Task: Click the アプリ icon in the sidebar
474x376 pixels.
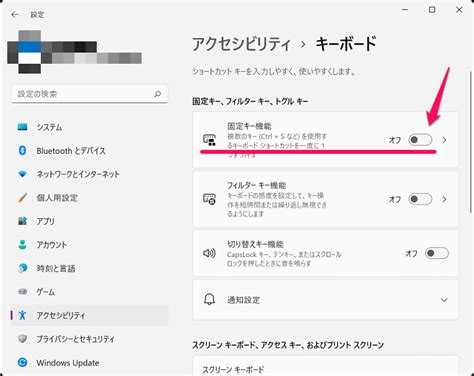Action: pyautogui.click(x=22, y=221)
